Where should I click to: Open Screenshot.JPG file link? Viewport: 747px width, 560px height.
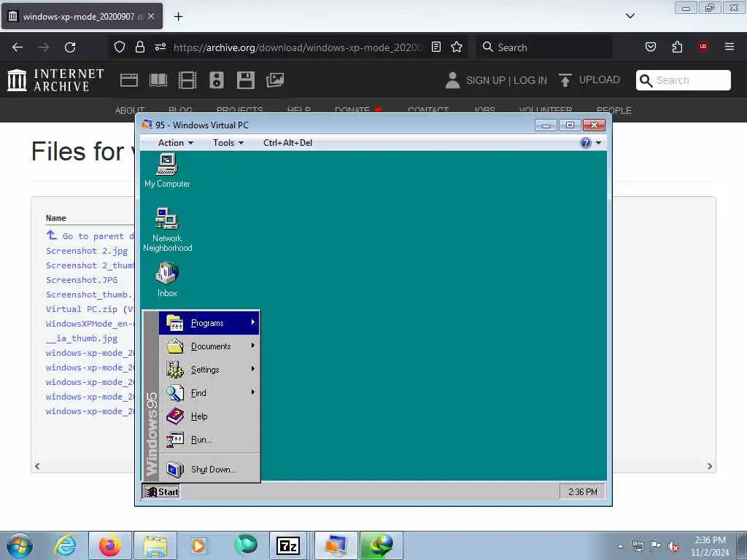click(x=82, y=280)
